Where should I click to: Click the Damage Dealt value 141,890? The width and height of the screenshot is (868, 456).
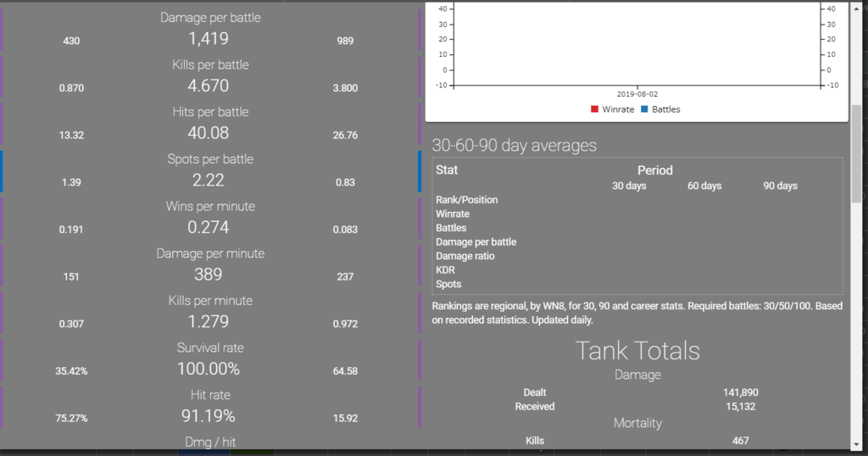click(x=740, y=392)
